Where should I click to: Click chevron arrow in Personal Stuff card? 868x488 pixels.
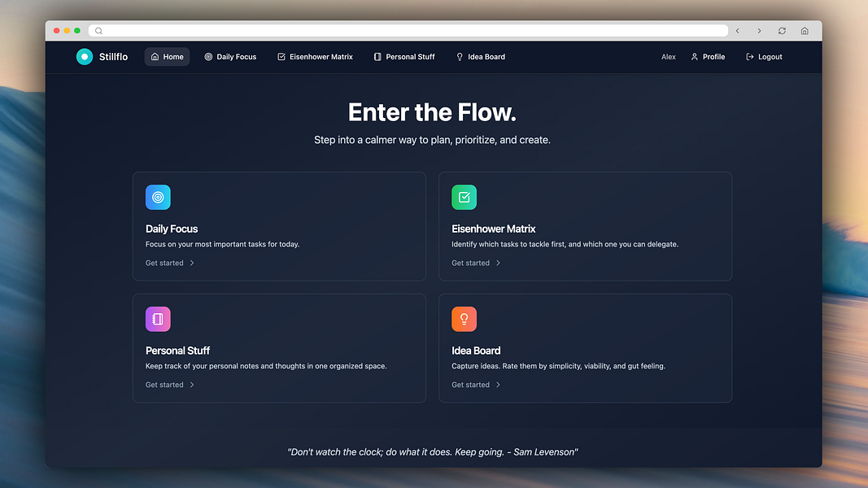(192, 385)
